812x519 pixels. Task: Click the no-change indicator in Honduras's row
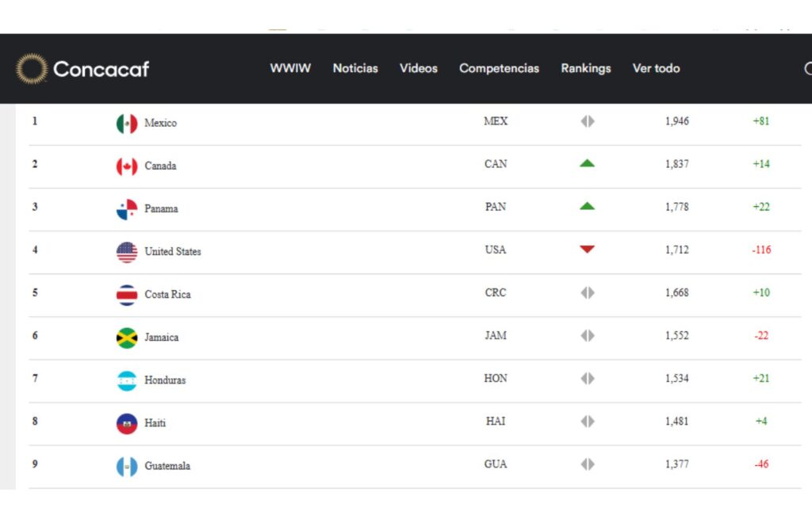pos(588,379)
